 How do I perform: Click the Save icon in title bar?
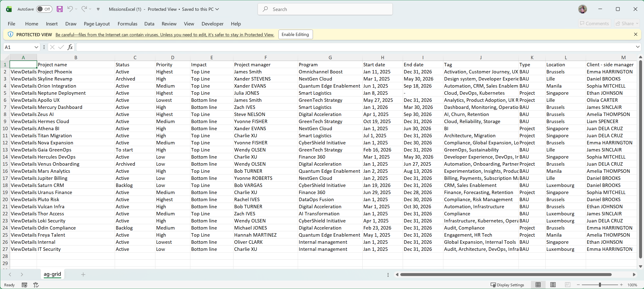click(x=59, y=9)
